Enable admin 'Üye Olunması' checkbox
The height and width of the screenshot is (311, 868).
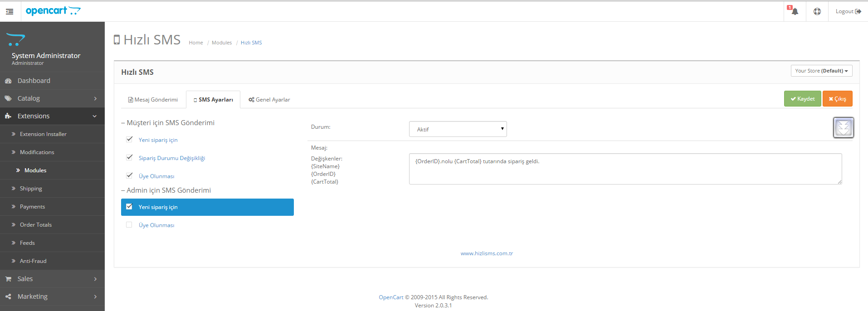point(129,225)
